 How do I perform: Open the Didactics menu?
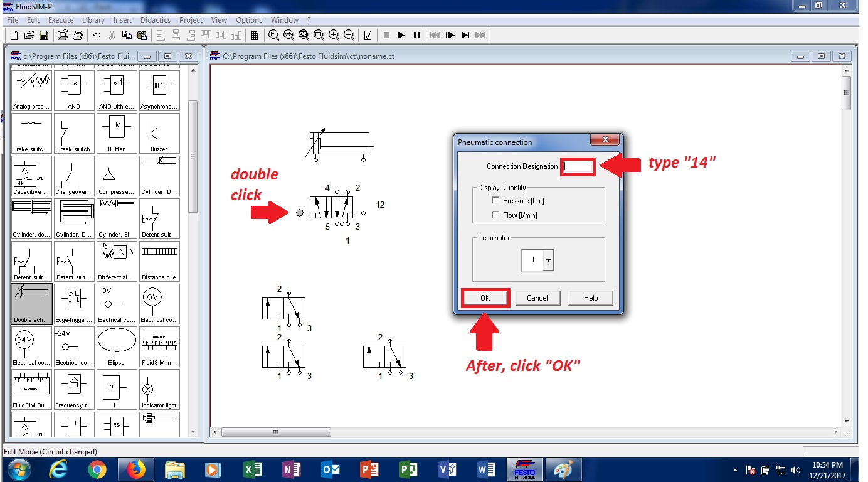coord(156,20)
